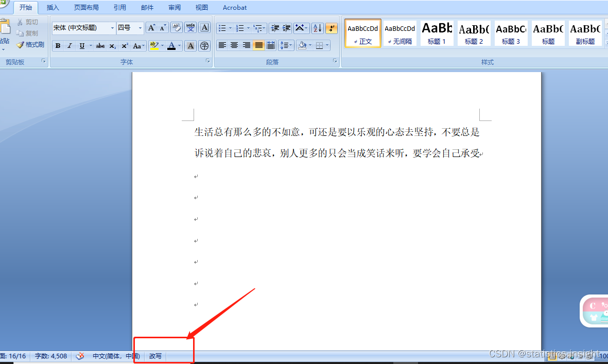Screen dimensions: 608x364
Task: Click the Strikethrough abc icon
Action: [x=100, y=46]
